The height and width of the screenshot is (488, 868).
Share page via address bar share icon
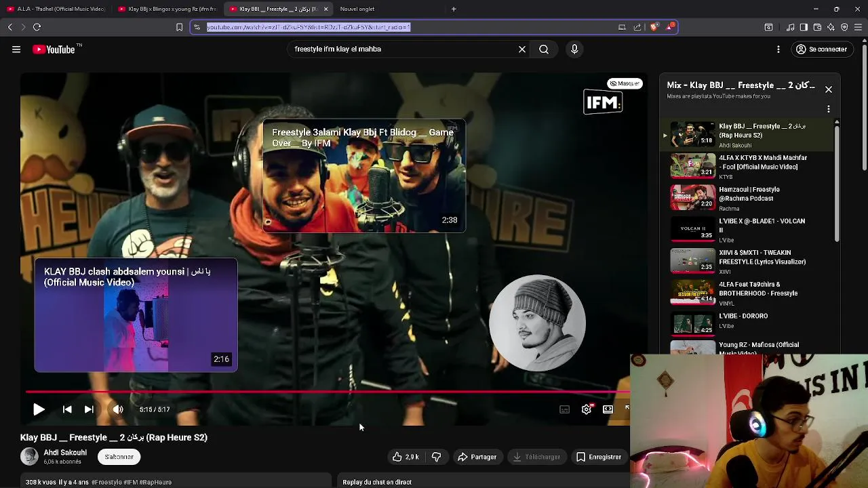point(637,27)
